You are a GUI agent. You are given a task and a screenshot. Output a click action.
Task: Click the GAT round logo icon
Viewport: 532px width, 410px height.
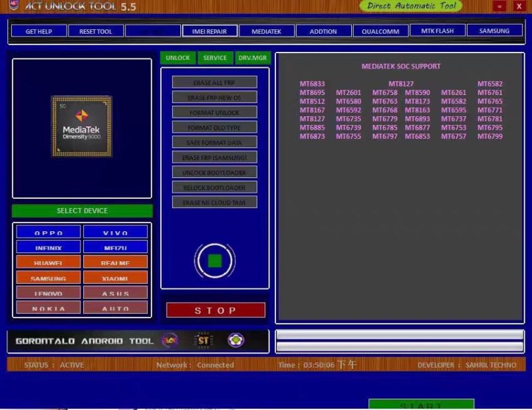170,340
